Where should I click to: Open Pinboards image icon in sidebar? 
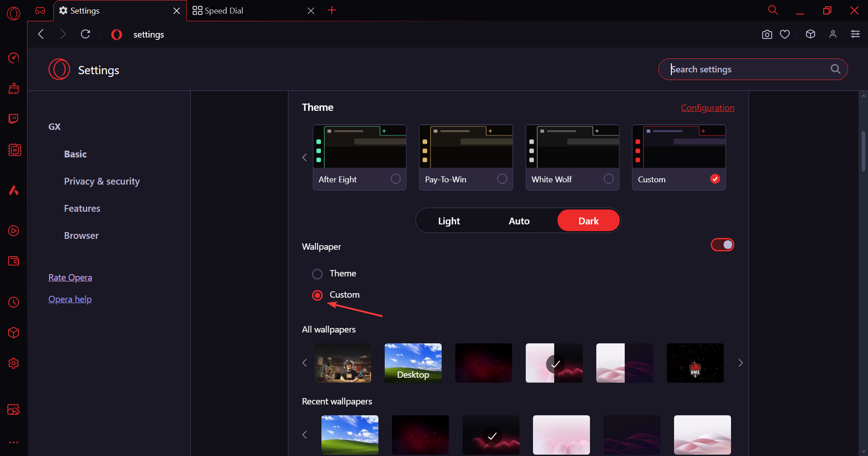14,409
